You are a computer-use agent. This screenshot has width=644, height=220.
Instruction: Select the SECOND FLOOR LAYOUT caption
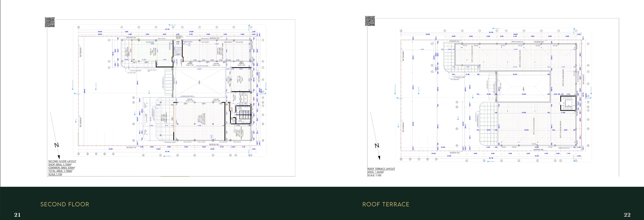click(62, 161)
